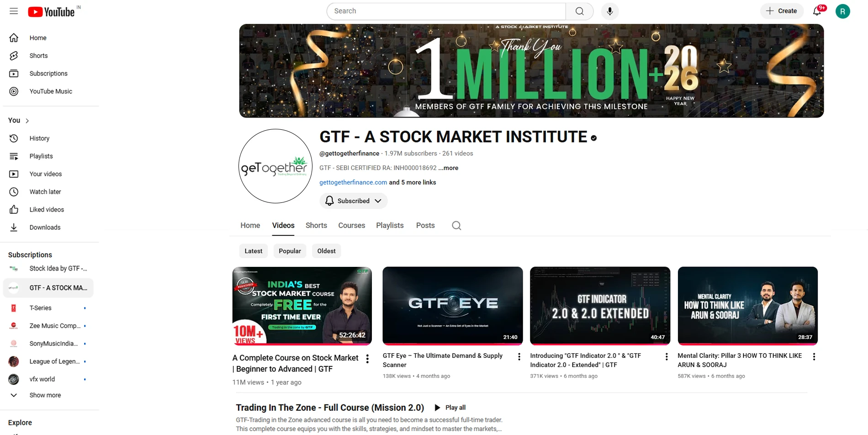
Task: Open options menu for GTF Eye video
Action: point(519,357)
